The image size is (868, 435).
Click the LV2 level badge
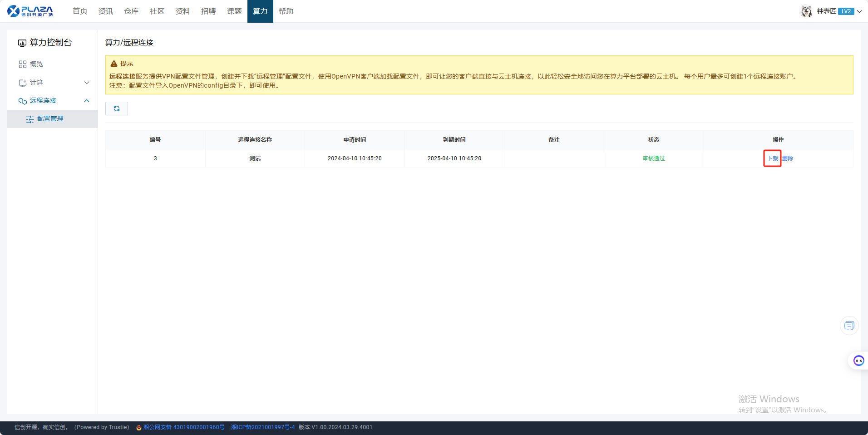click(846, 11)
